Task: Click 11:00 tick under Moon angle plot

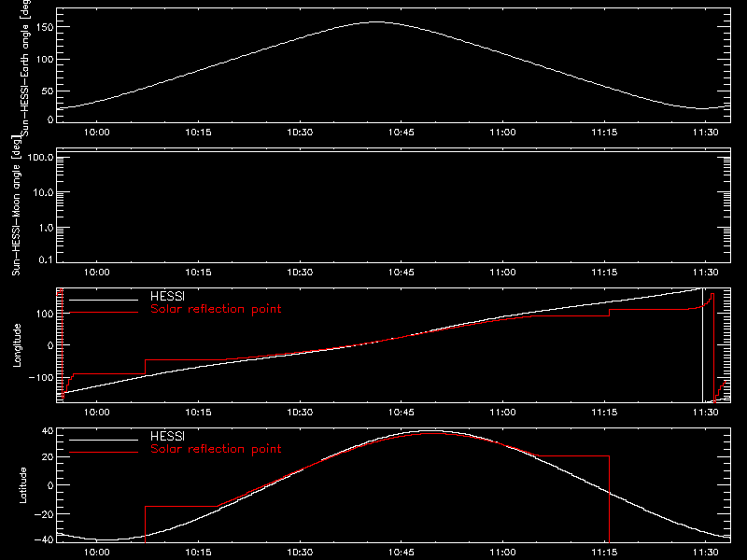Action: [x=502, y=272]
